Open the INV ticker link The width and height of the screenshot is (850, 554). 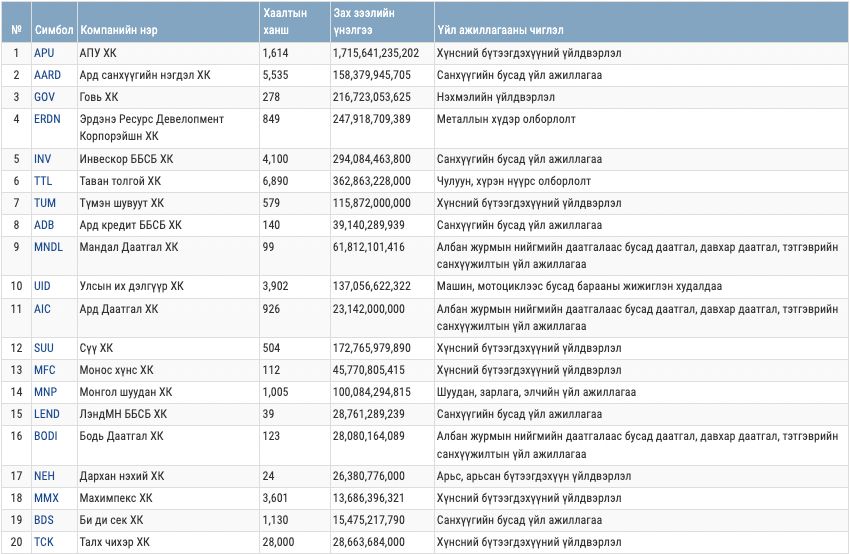[x=42, y=159]
